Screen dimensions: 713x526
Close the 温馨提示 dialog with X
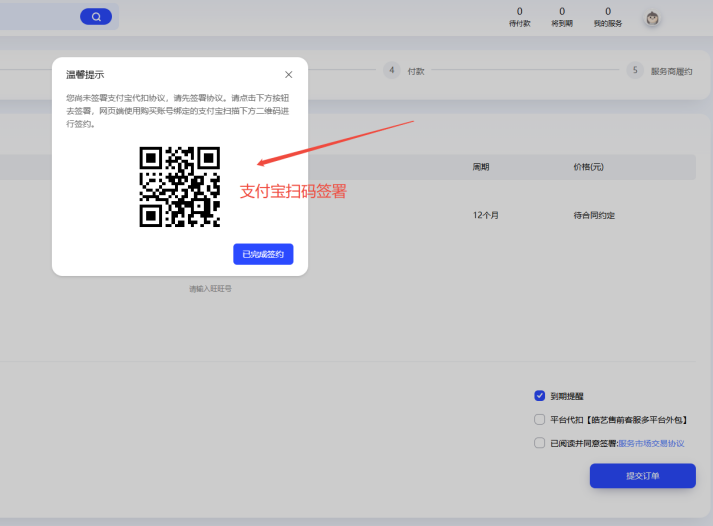click(288, 75)
